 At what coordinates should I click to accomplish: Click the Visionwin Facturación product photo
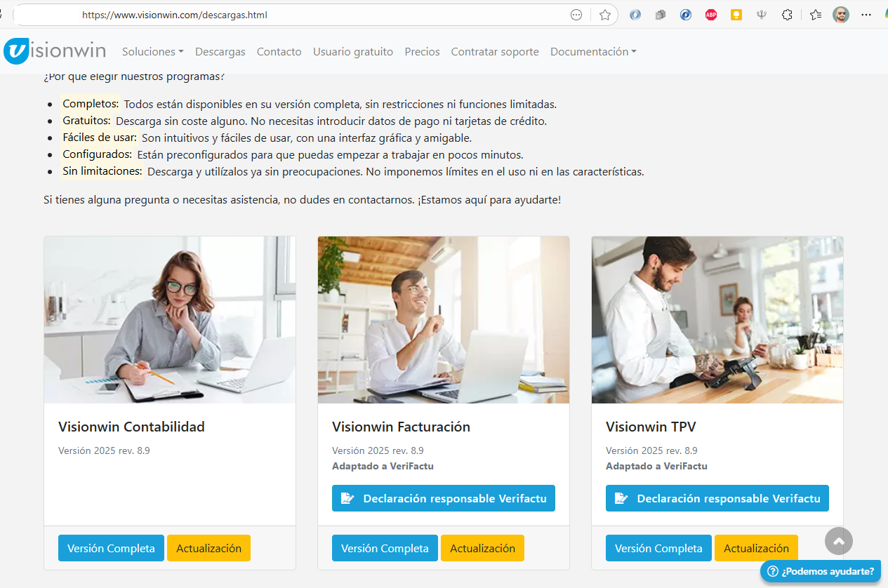[x=444, y=320]
